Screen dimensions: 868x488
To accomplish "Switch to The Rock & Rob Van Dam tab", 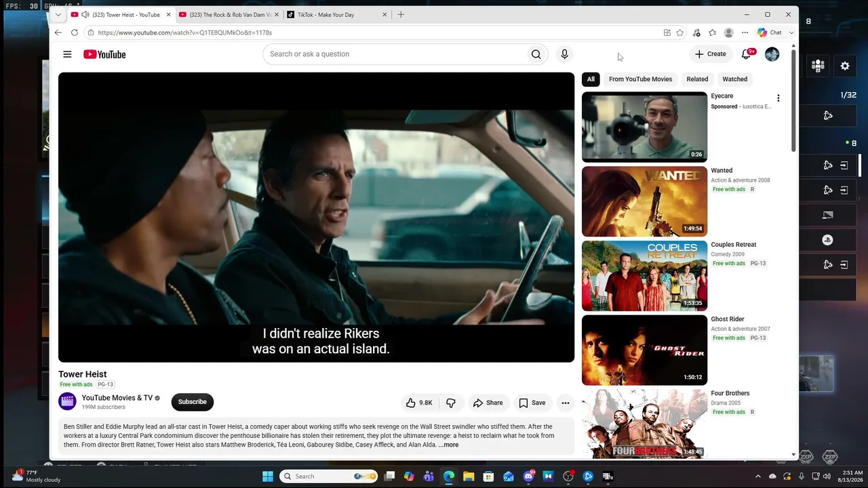I will (228, 15).
